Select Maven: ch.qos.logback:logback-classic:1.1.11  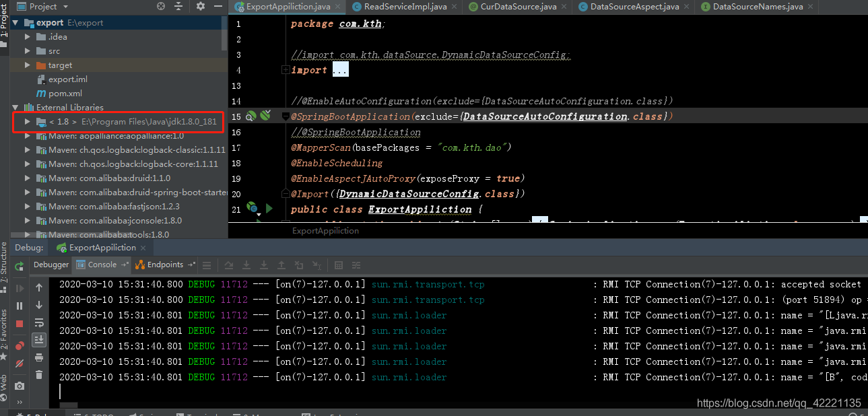137,149
